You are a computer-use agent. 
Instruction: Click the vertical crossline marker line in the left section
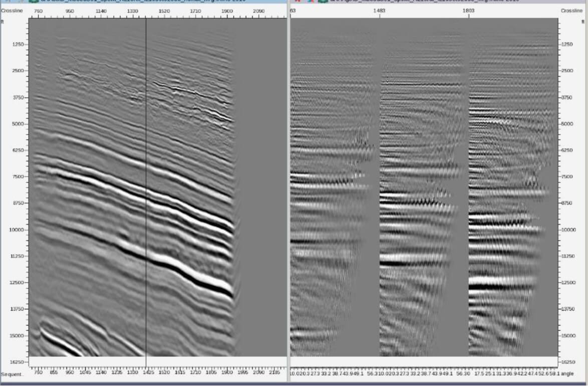(146, 188)
